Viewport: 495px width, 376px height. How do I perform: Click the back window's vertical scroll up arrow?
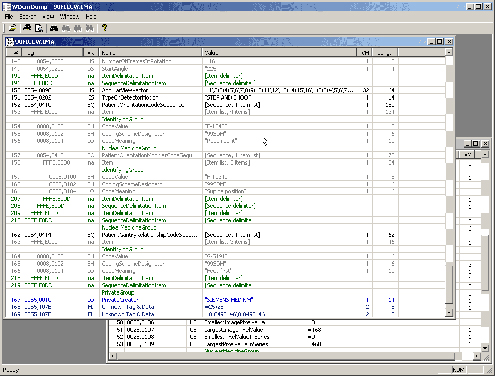coord(485,154)
